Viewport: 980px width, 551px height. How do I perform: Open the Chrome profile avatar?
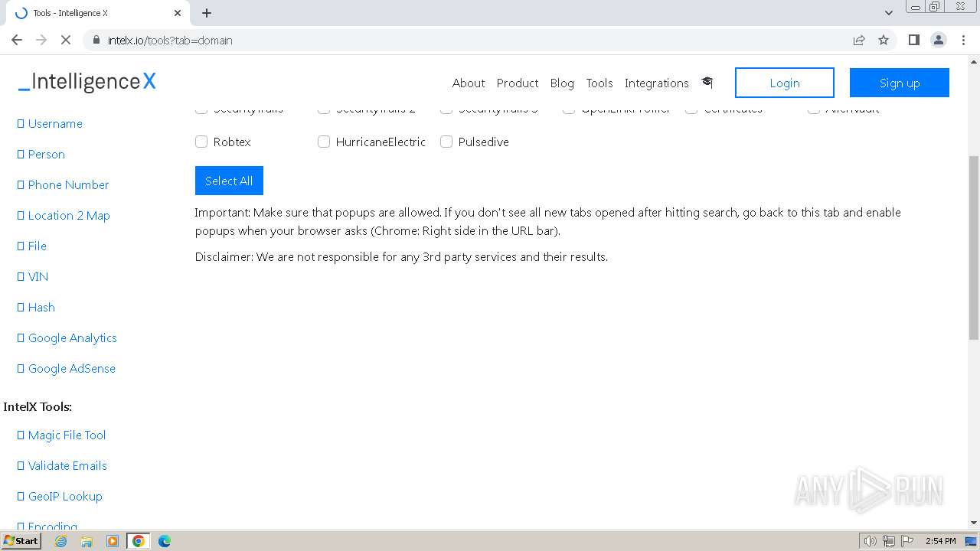(938, 40)
